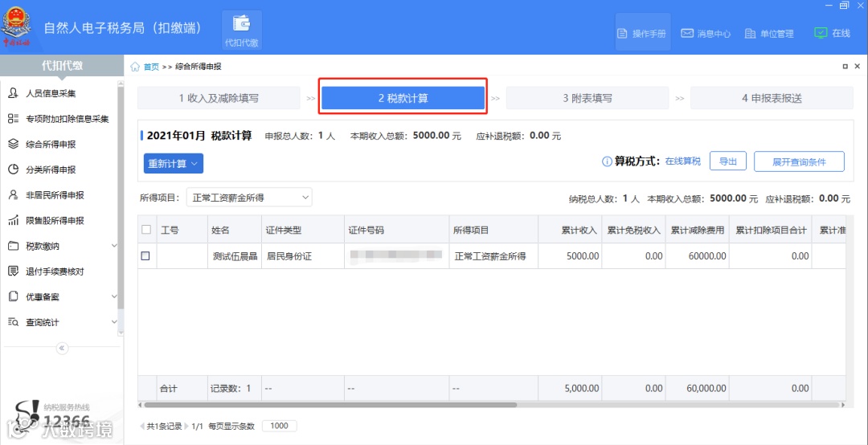Screen dimensions: 868x445
Task: Click the 导出 export button
Action: (728, 161)
